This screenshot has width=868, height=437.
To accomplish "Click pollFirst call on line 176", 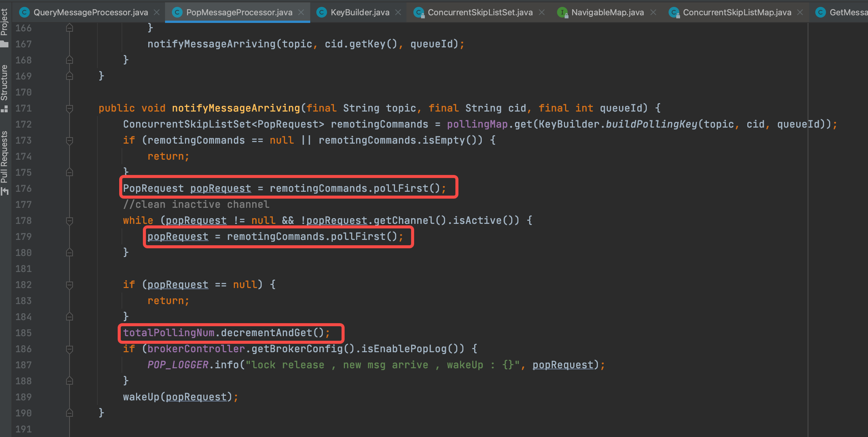I will (x=401, y=189).
